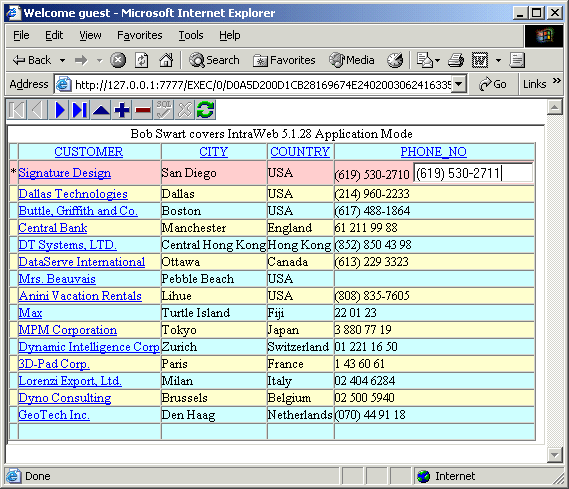
Task: Open Anini Vacation Rentals link
Action: 80,296
